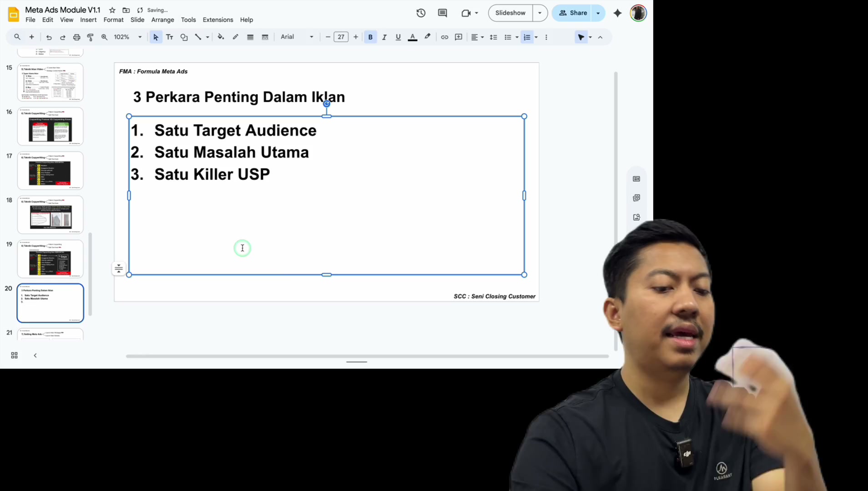Star the presentation
Viewport: 868px width, 491px height.
tap(112, 10)
